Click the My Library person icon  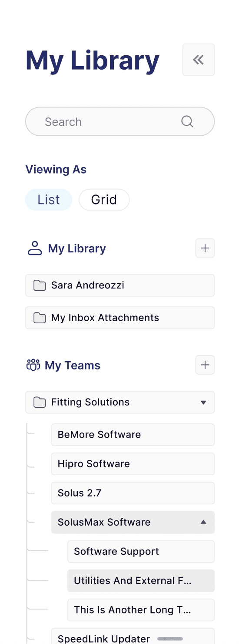pyautogui.click(x=35, y=248)
